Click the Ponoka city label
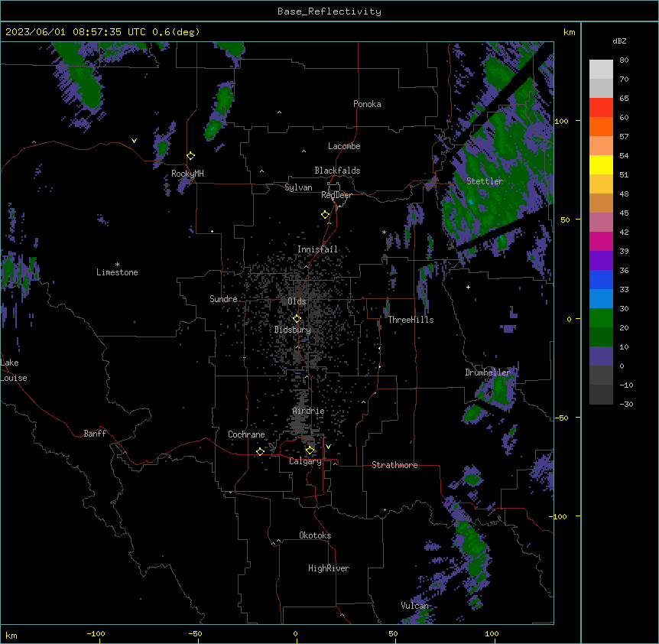659x644 pixels. [x=367, y=104]
